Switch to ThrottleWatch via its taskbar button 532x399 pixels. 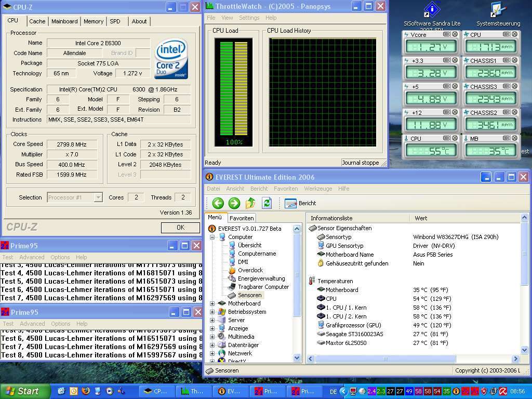point(193,391)
